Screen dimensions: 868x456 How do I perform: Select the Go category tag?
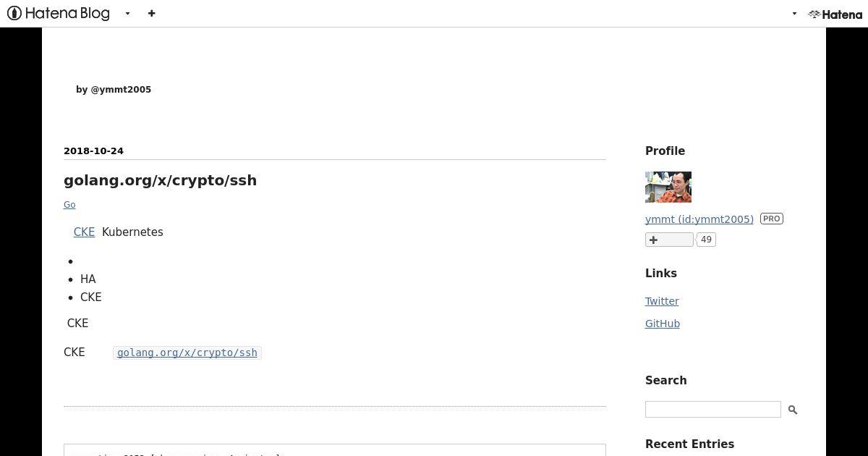pos(69,205)
